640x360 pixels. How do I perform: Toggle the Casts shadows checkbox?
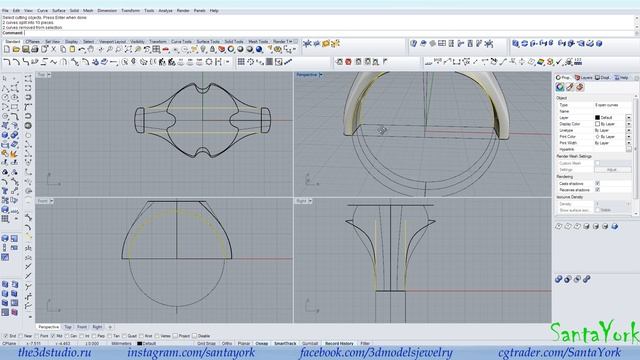point(598,183)
